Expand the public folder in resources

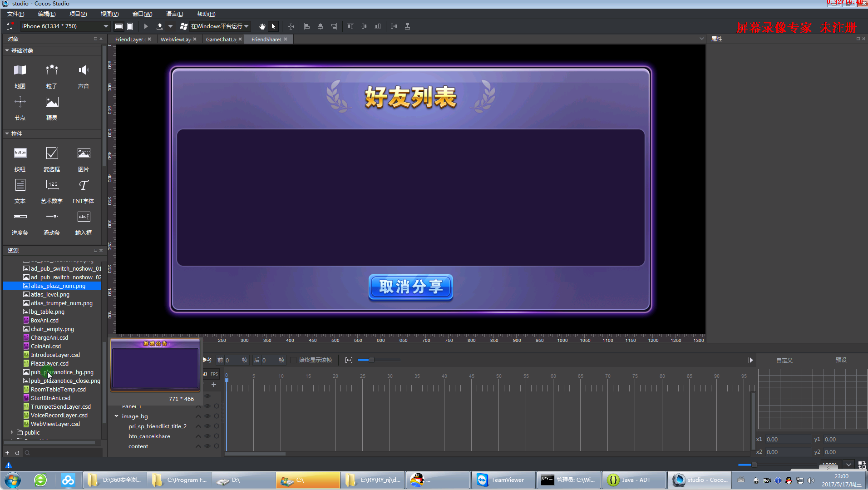tap(12, 433)
